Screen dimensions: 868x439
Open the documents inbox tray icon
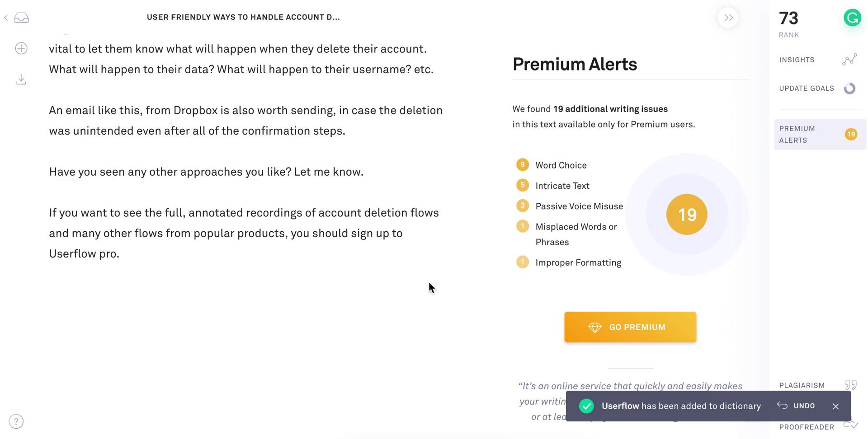click(x=21, y=18)
